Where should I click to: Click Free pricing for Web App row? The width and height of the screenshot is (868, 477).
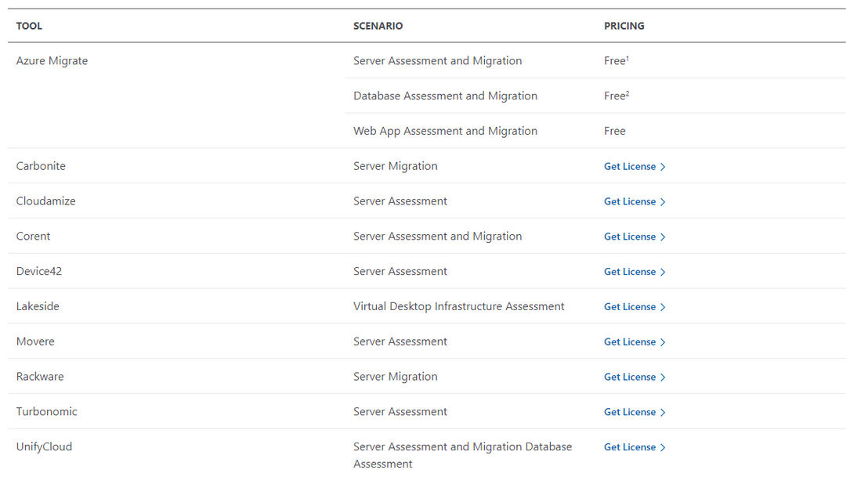614,131
